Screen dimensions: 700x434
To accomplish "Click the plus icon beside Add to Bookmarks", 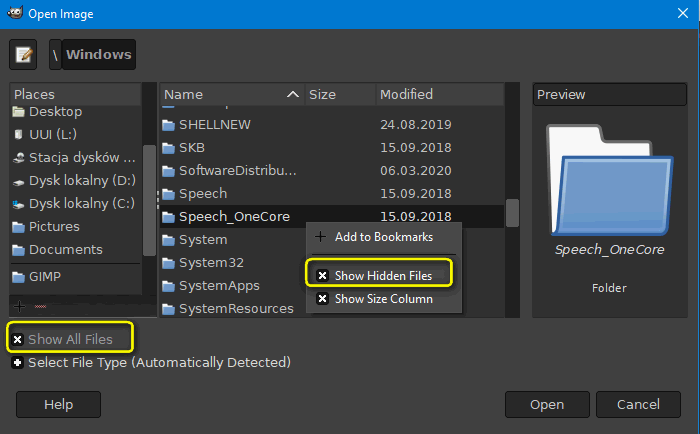I will [321, 237].
